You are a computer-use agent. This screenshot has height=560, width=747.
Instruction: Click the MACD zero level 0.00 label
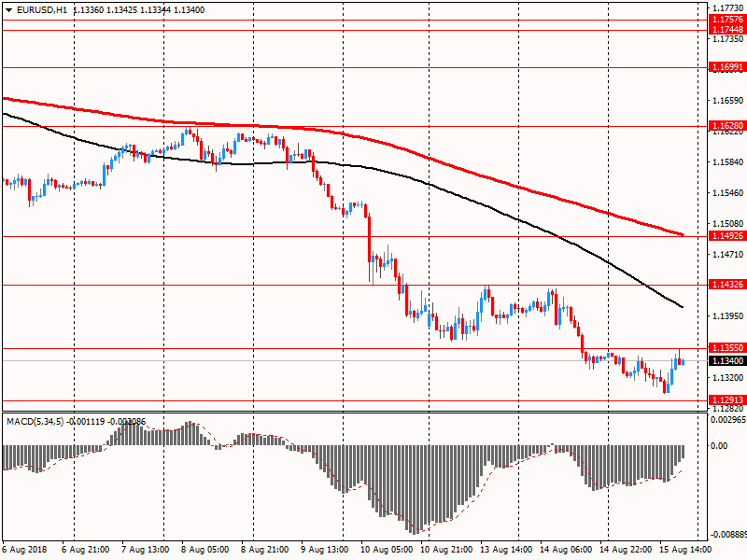tap(719, 446)
